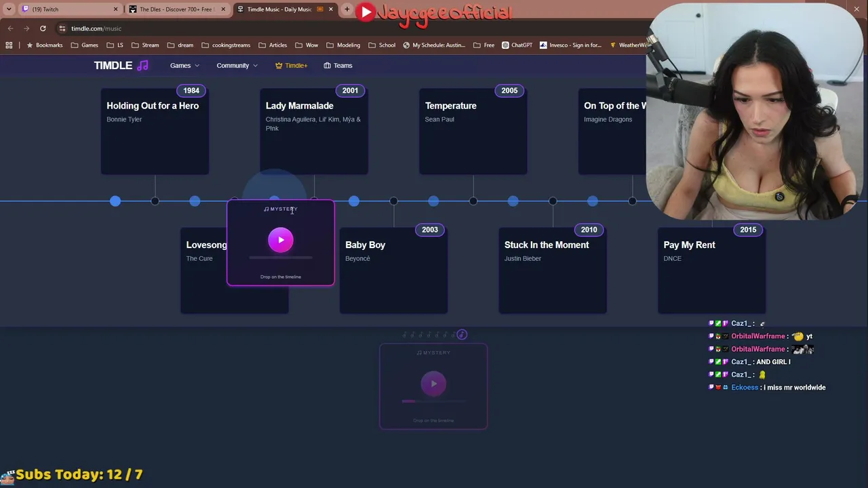
Task: Go forward in browser history
Action: coord(26,28)
